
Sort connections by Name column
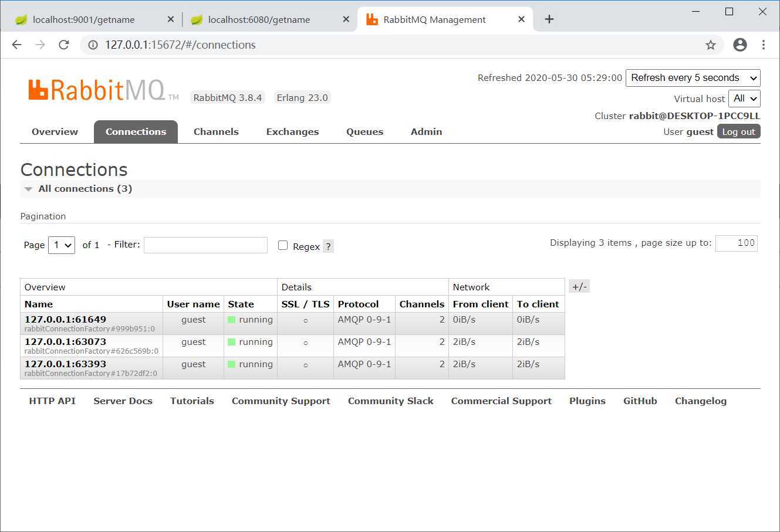point(39,304)
